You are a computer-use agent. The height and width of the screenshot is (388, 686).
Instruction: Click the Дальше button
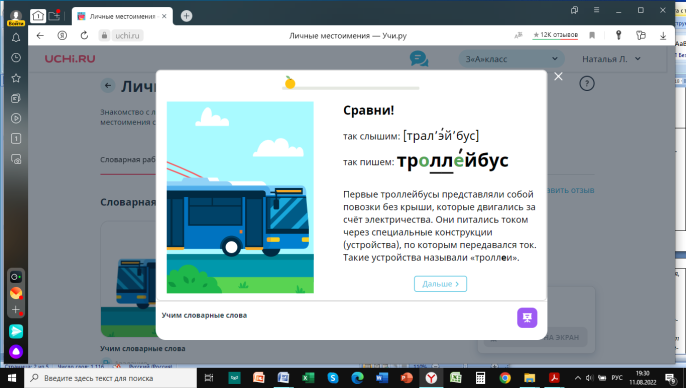coord(440,284)
